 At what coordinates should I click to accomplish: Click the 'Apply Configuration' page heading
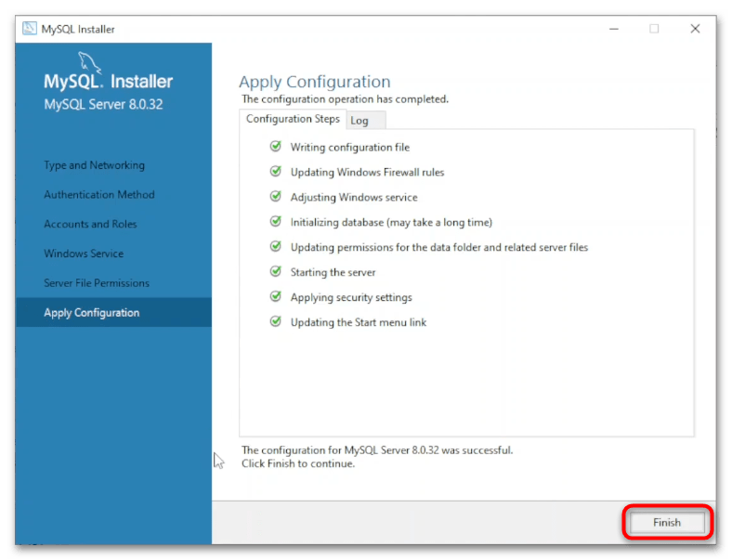[315, 82]
